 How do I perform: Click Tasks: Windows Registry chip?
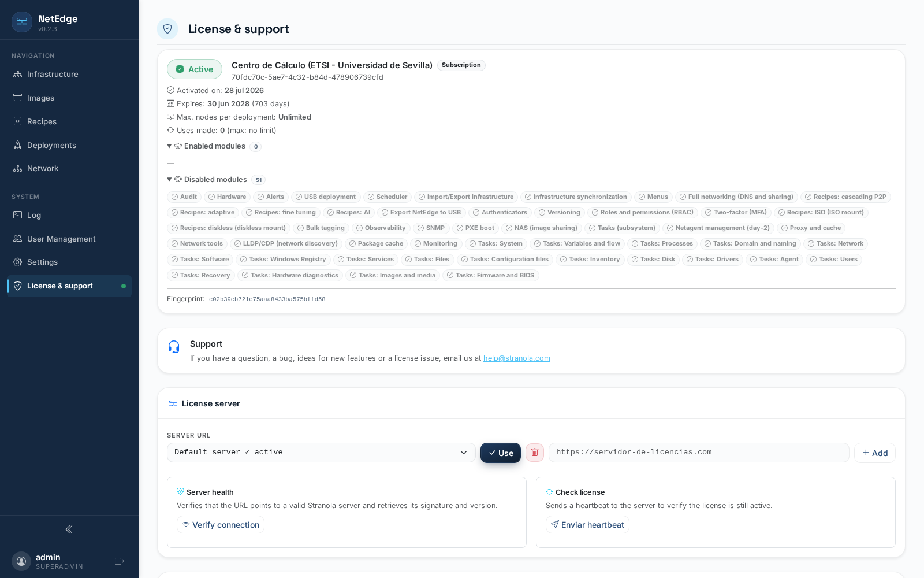[283, 260]
